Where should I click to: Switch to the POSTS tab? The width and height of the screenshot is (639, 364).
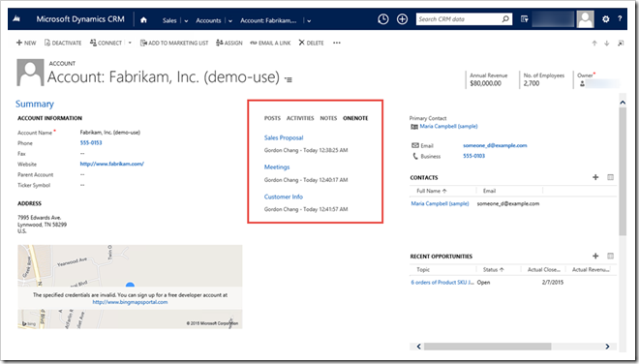click(x=272, y=118)
